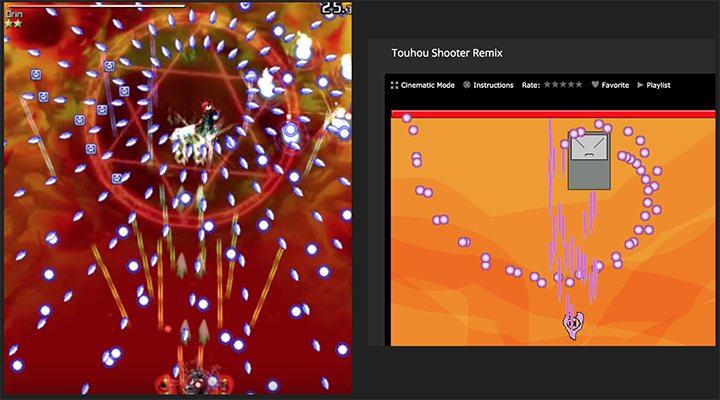
Task: Click the Favorite heart icon
Action: point(595,85)
